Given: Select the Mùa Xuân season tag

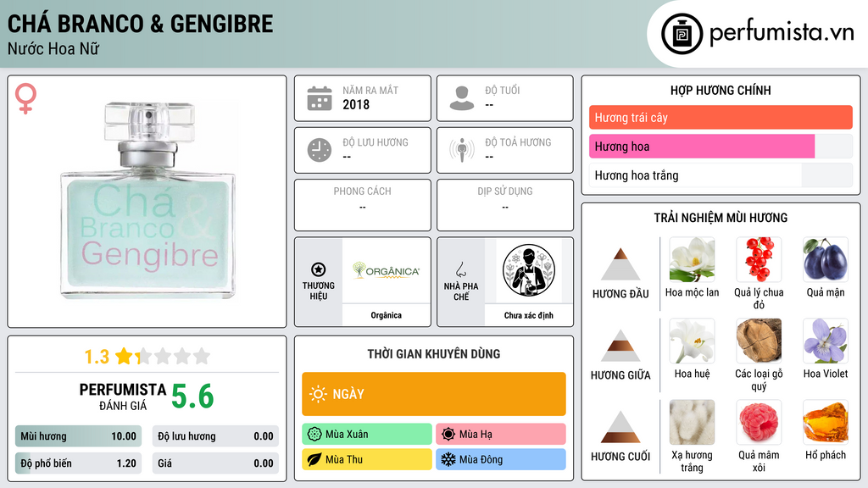Looking at the screenshot, I should (x=367, y=434).
